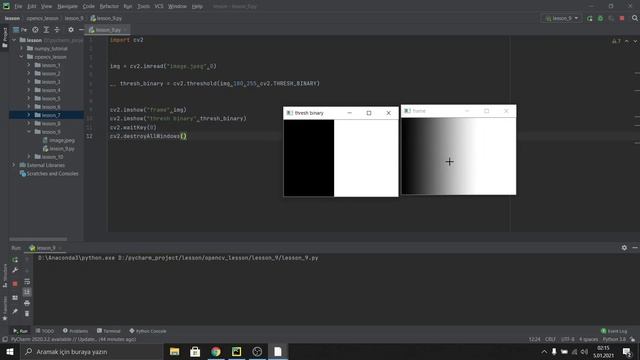
Task: Toggle soft-wrap in Run console
Action: click(27, 282)
